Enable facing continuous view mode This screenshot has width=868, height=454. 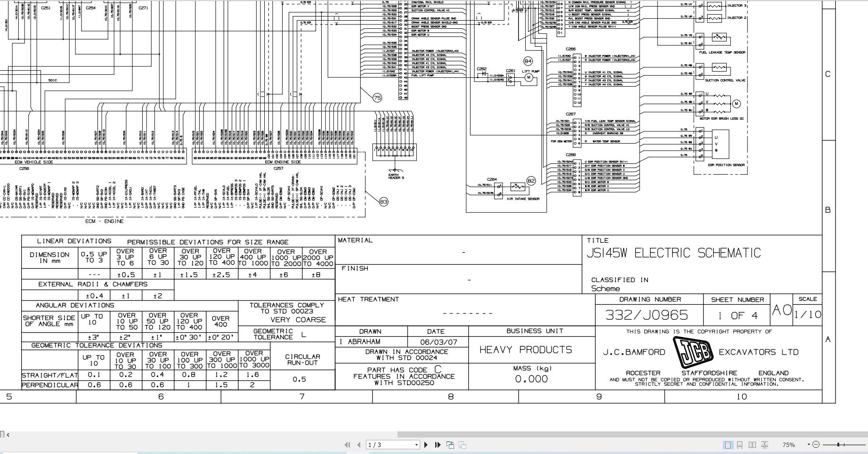[764, 445]
